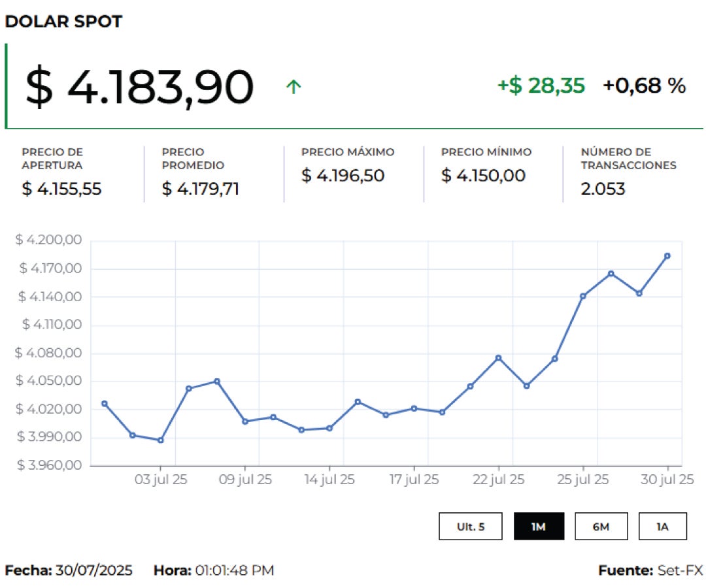This screenshot has height=588, width=706.
Task: Click the +$ 28,35 change amount
Action: pyautogui.click(x=541, y=86)
